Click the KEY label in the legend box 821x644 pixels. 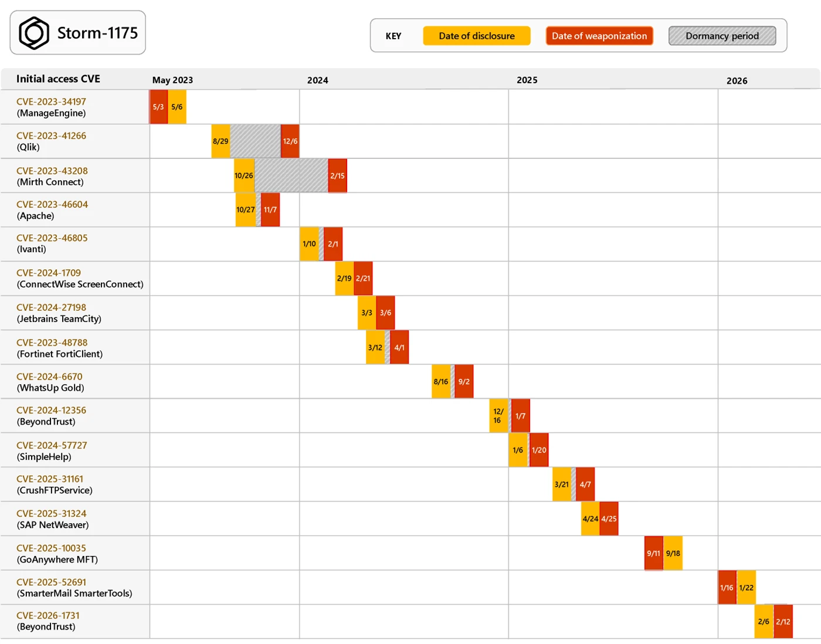pos(393,36)
